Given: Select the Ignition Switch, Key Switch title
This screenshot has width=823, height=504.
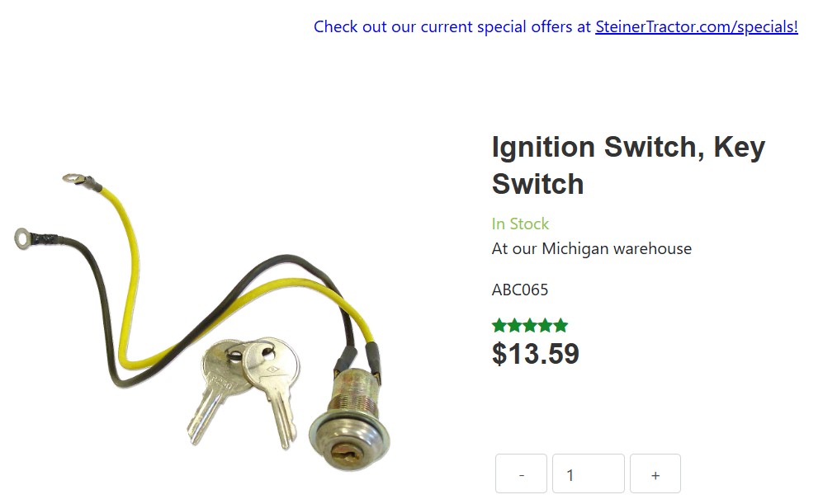Looking at the screenshot, I should [x=628, y=165].
